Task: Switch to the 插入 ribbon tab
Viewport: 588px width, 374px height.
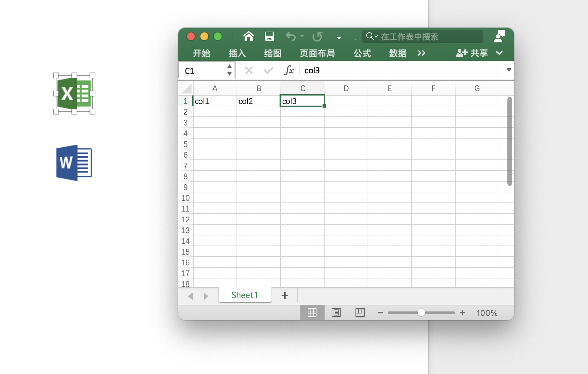Action: (x=237, y=53)
